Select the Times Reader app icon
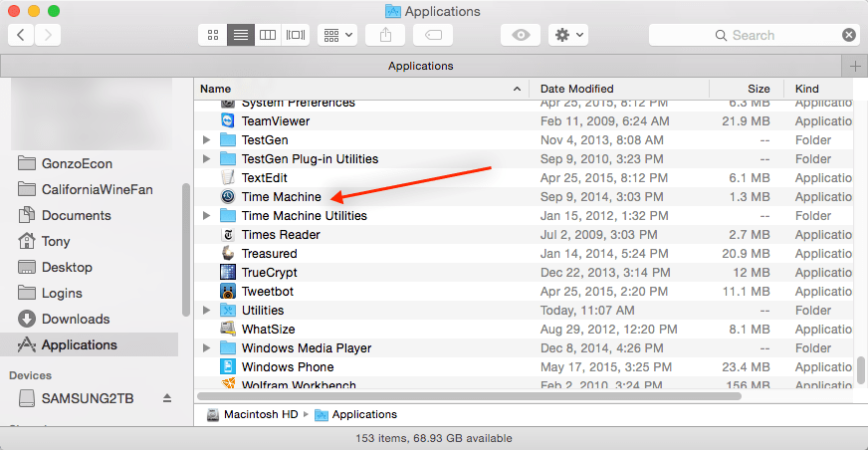This screenshot has height=450, width=868. pos(228,235)
